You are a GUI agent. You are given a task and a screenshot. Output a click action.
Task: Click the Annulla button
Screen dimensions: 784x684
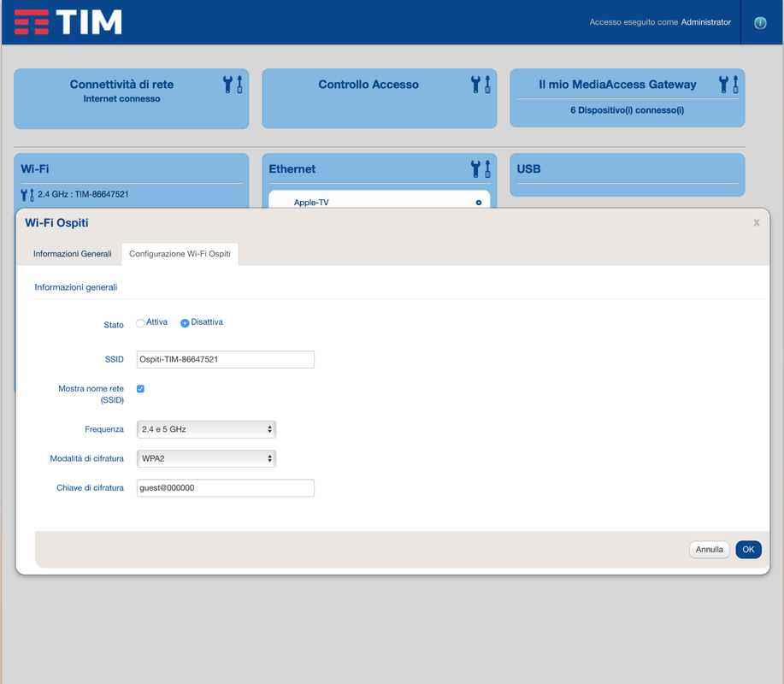[x=709, y=550]
